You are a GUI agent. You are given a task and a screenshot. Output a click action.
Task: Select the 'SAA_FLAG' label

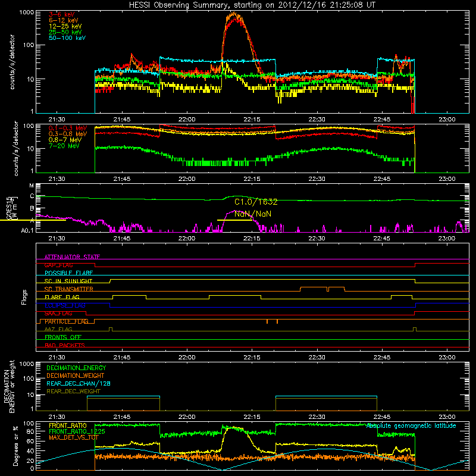[x=58, y=314]
